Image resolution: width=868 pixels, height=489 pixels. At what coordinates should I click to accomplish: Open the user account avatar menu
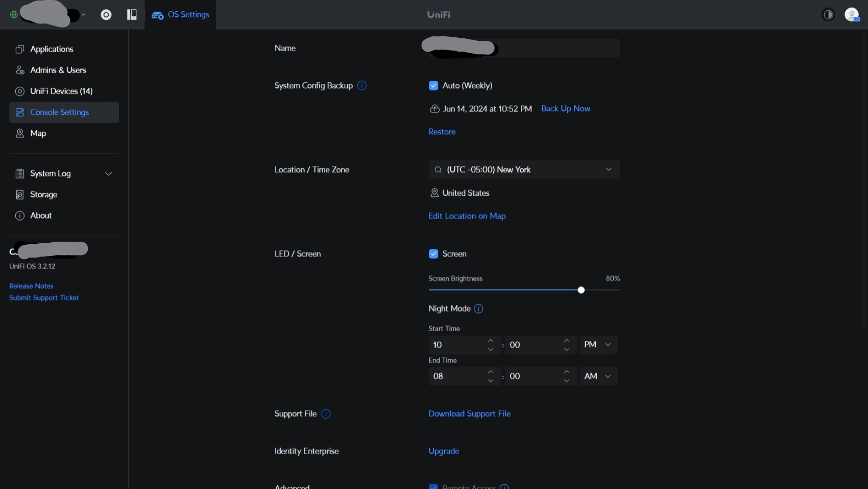[853, 15]
